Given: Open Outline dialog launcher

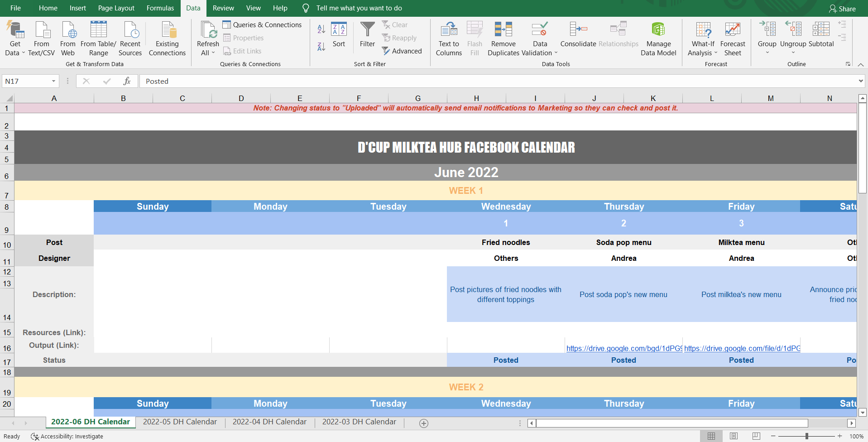Looking at the screenshot, I should [x=848, y=64].
